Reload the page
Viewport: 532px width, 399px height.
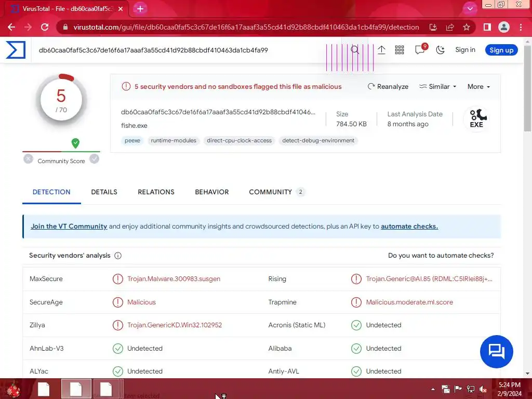[45, 27]
